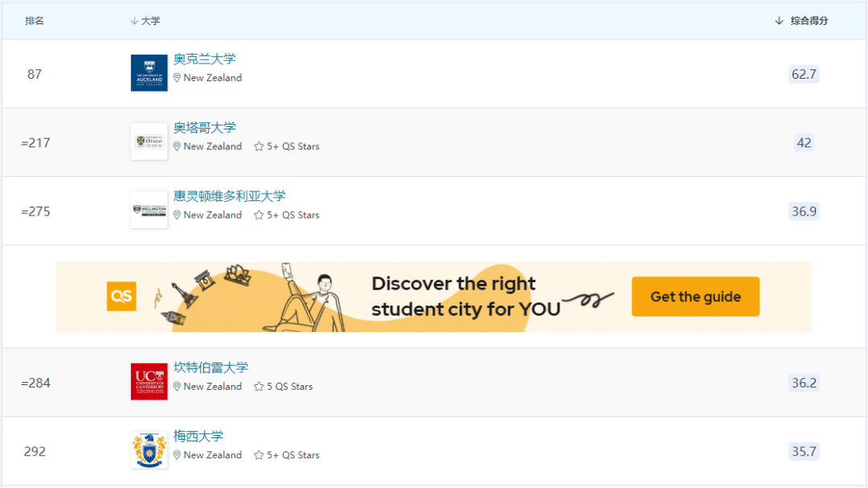
Task: Open the 坎特伯雷大学 university link
Action: tap(211, 367)
